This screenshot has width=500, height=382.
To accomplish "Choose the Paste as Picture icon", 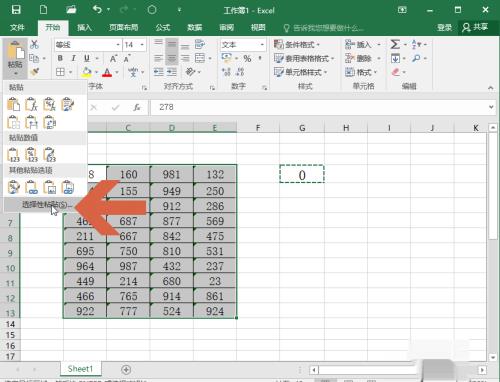I will 49,187.
